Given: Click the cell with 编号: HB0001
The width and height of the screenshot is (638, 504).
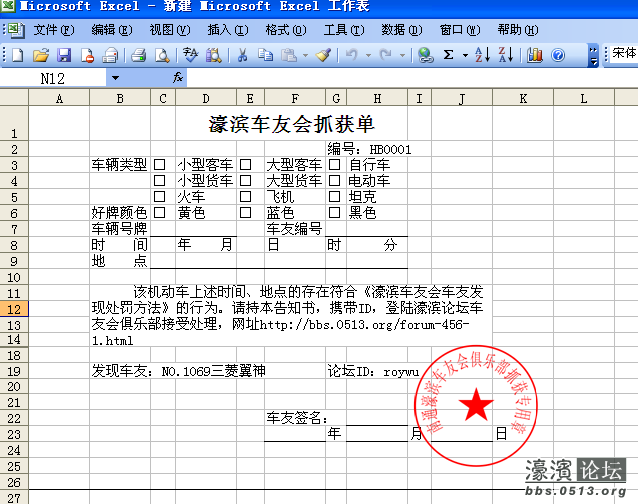Looking at the screenshot, I should [x=369, y=149].
